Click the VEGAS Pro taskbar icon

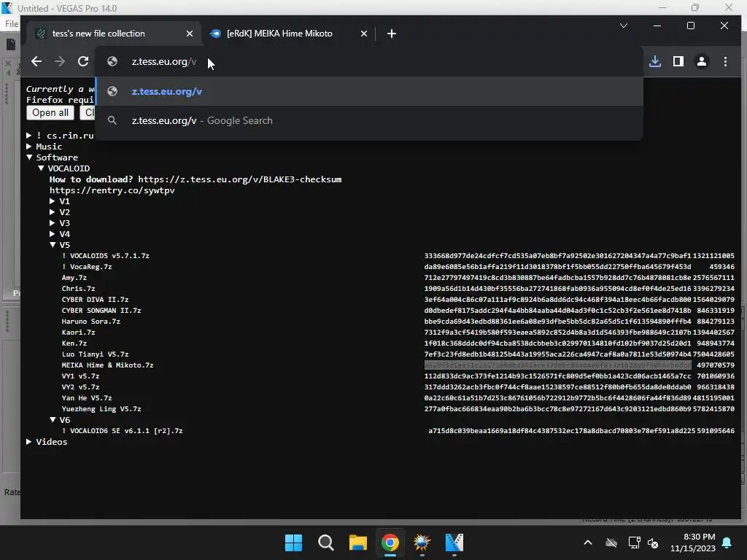pos(454,542)
